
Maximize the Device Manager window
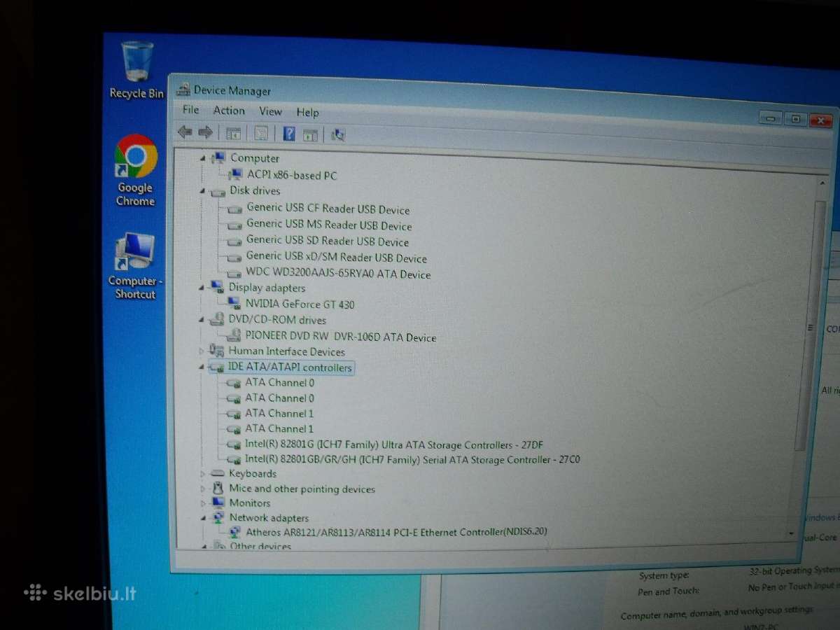[795, 119]
